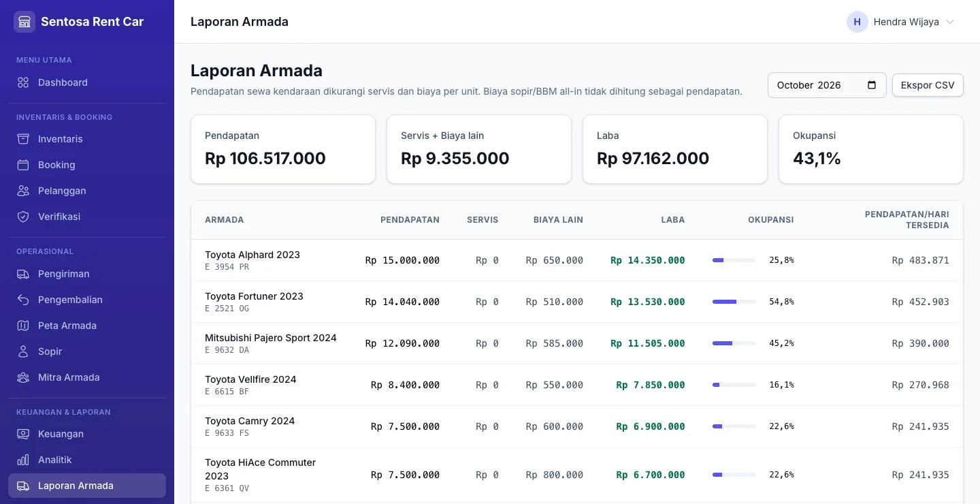Click the 43,1% Okupansi value

[817, 158]
